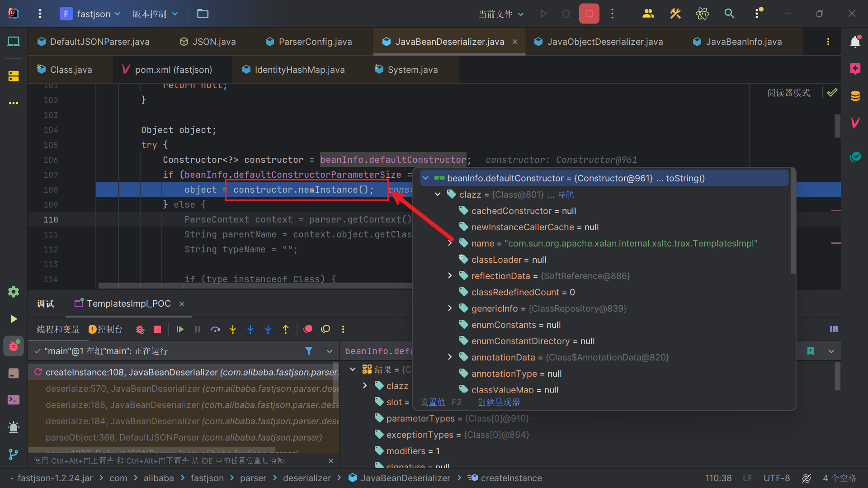Select createInstance:108 stack frame

click(183, 372)
